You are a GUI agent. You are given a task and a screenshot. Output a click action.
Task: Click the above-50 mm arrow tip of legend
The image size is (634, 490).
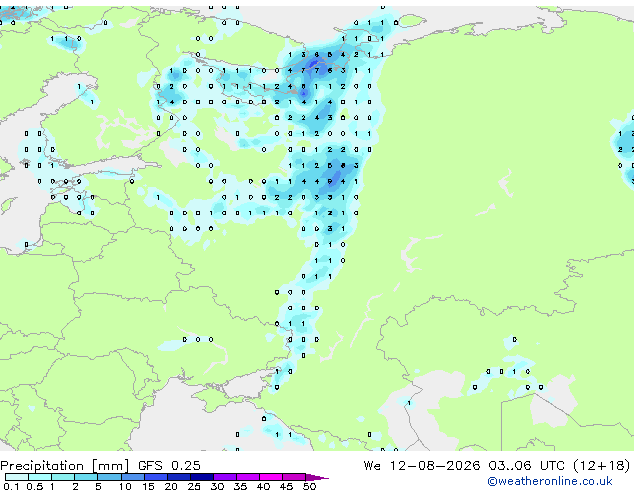pos(317,477)
